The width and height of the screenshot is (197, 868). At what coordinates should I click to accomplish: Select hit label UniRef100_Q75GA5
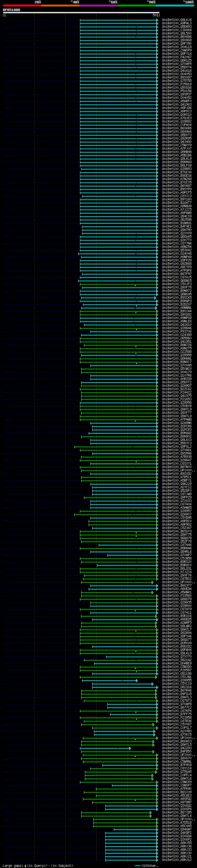(x=177, y=771)
